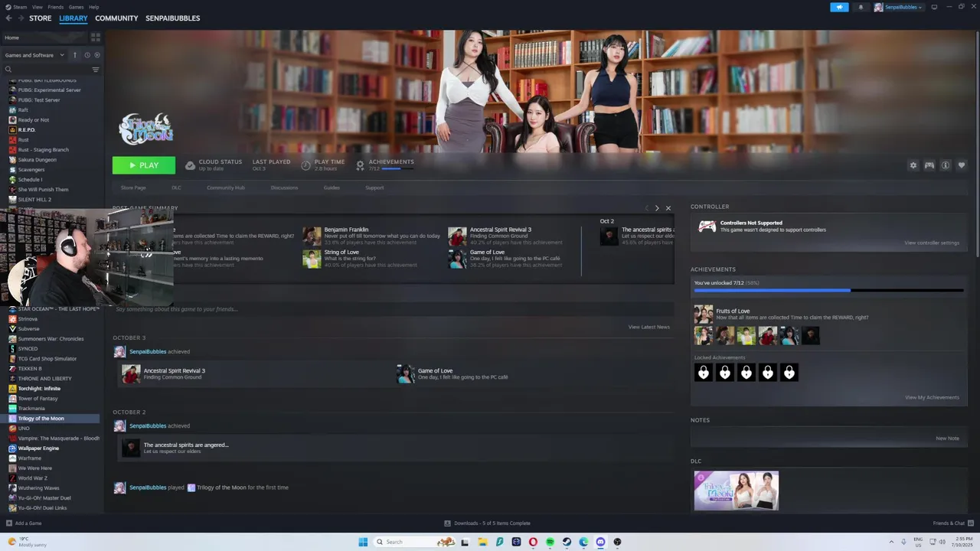Select TEKKEN 8 in the games list

[30, 369]
